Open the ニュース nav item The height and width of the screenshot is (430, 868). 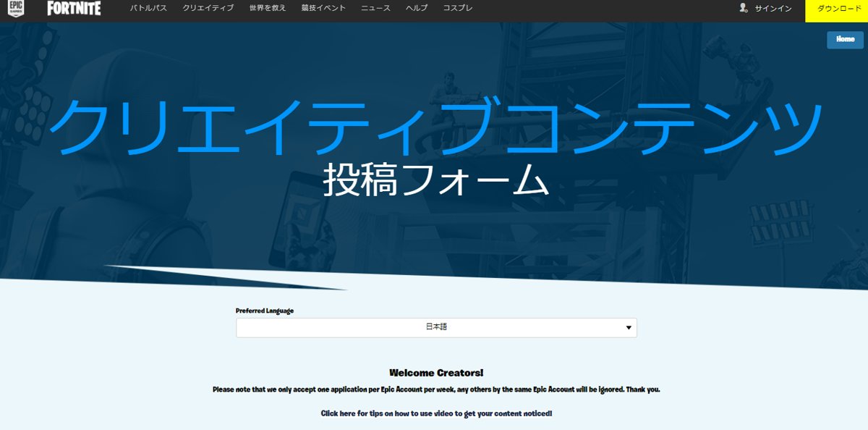tap(375, 8)
